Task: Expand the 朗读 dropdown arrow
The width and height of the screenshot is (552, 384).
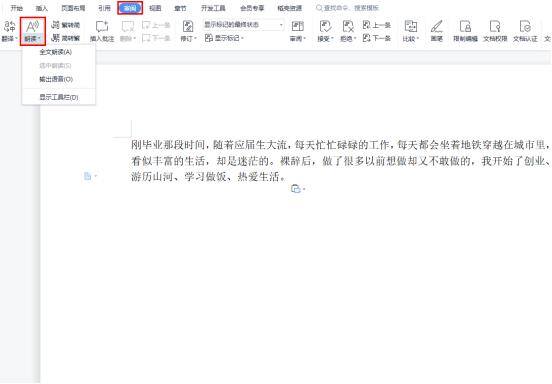Action: coord(39,39)
